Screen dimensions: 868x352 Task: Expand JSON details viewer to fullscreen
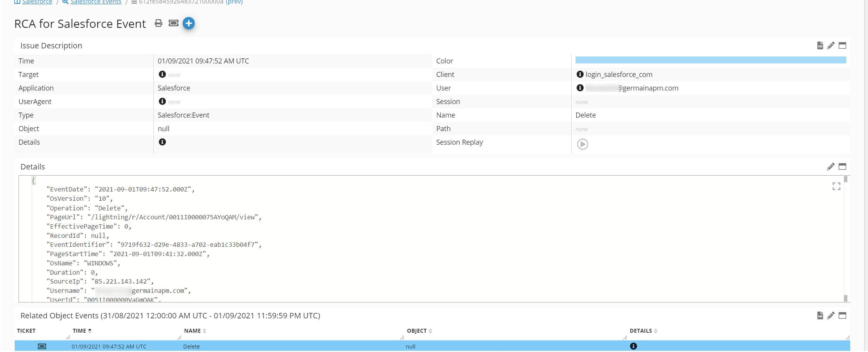point(836,186)
